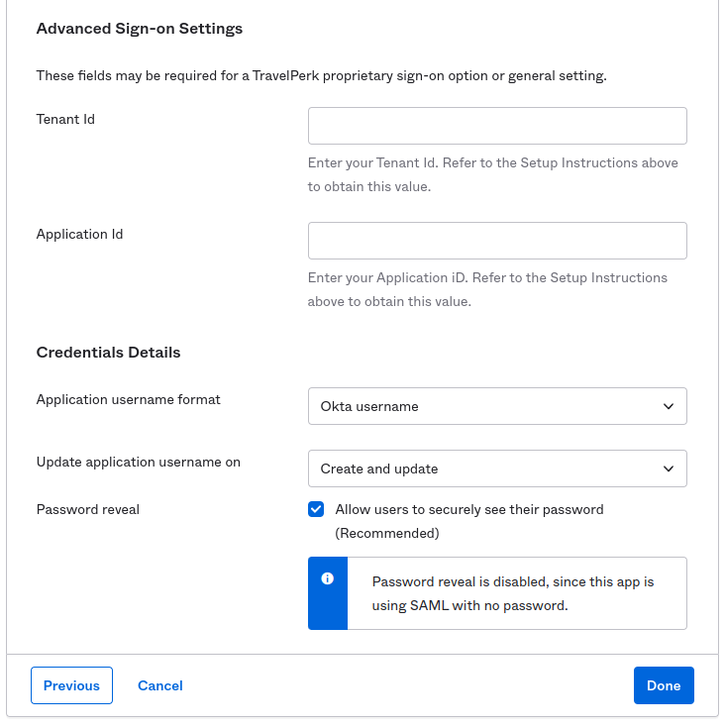Viewport: 725px width, 728px height.
Task: Click the blue Done button
Action: 664,685
